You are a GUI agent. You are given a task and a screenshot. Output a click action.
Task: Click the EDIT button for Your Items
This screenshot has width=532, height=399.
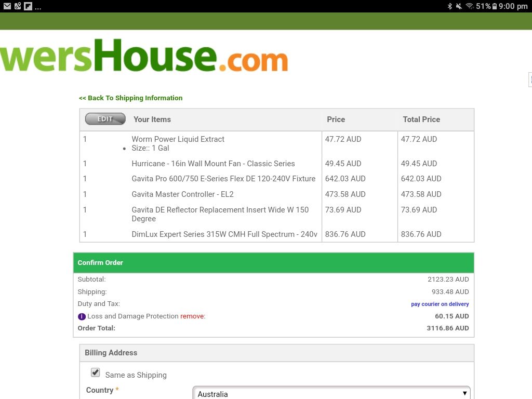click(105, 119)
